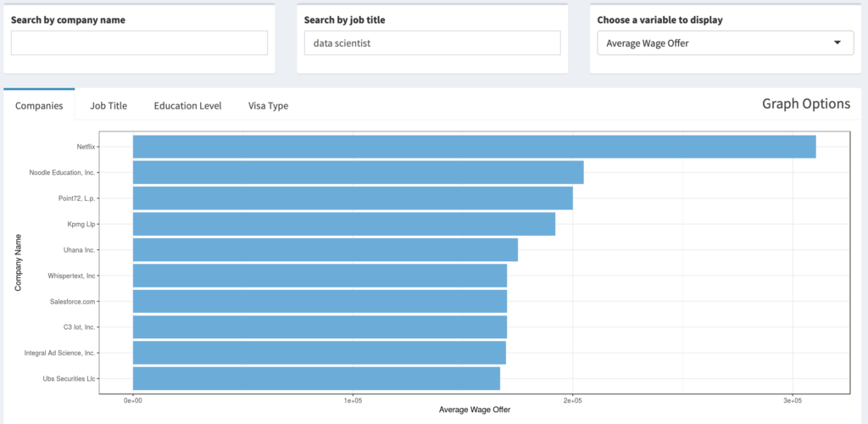The image size is (868, 424).
Task: Click the 'Search by company name' heading
Action: [x=68, y=20]
